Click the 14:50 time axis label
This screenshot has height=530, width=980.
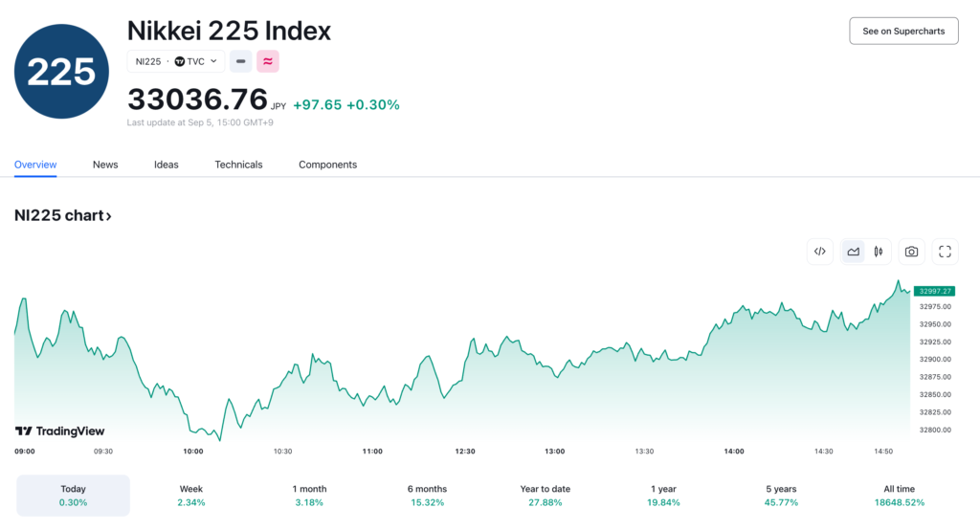point(883,452)
